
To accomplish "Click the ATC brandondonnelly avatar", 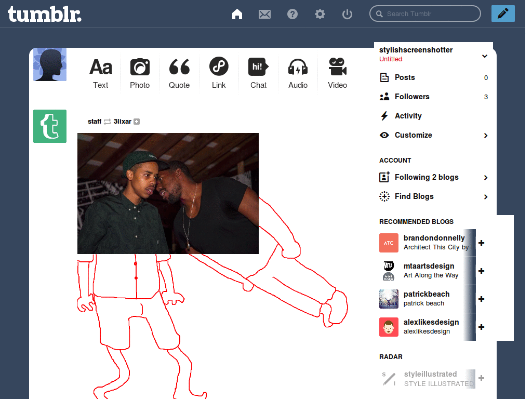I will (x=389, y=243).
